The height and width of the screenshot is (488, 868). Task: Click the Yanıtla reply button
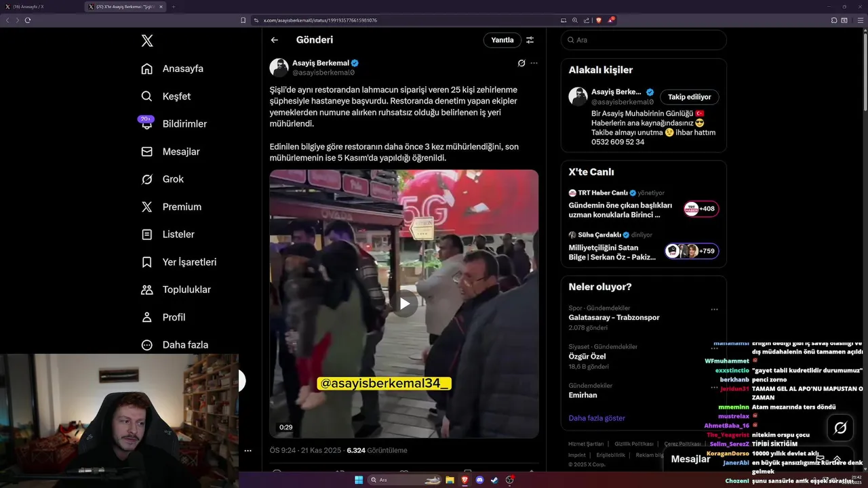tap(502, 40)
